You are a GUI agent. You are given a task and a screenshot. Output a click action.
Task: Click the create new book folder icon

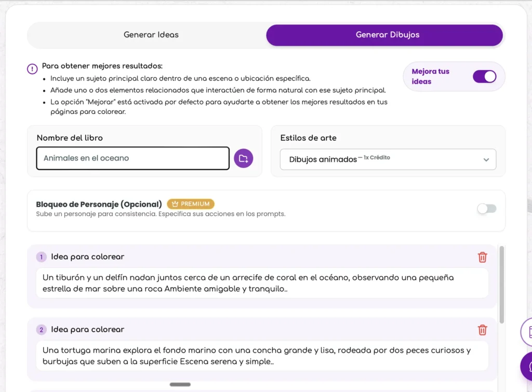click(x=243, y=158)
